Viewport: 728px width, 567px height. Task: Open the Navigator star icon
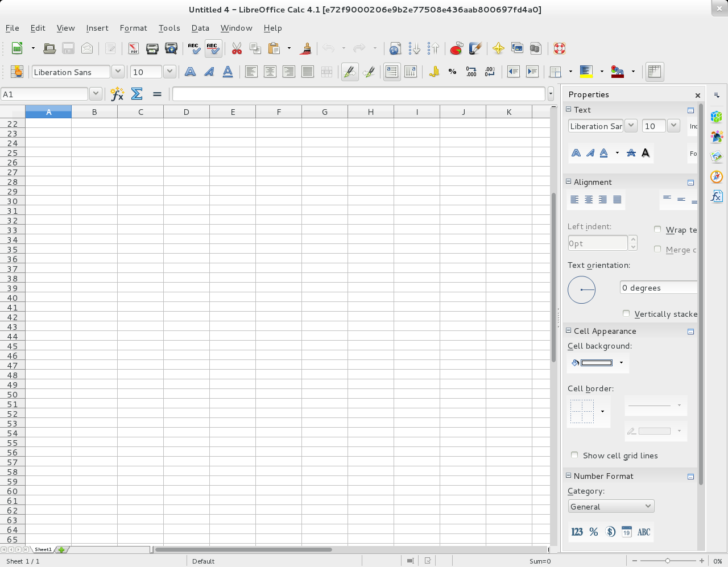click(498, 48)
